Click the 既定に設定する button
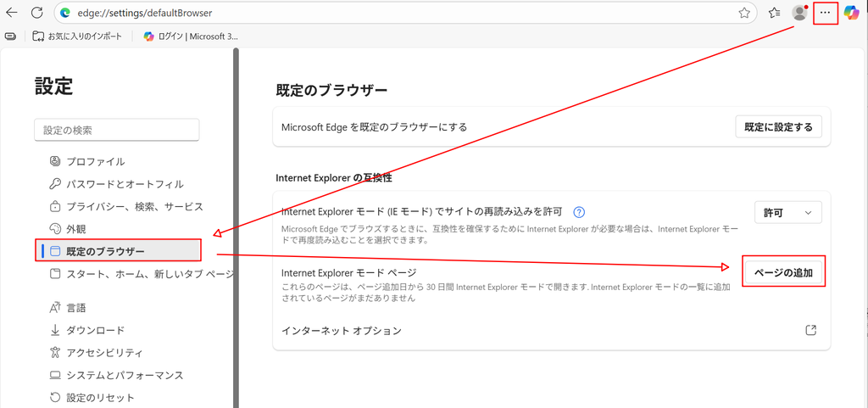 click(778, 127)
